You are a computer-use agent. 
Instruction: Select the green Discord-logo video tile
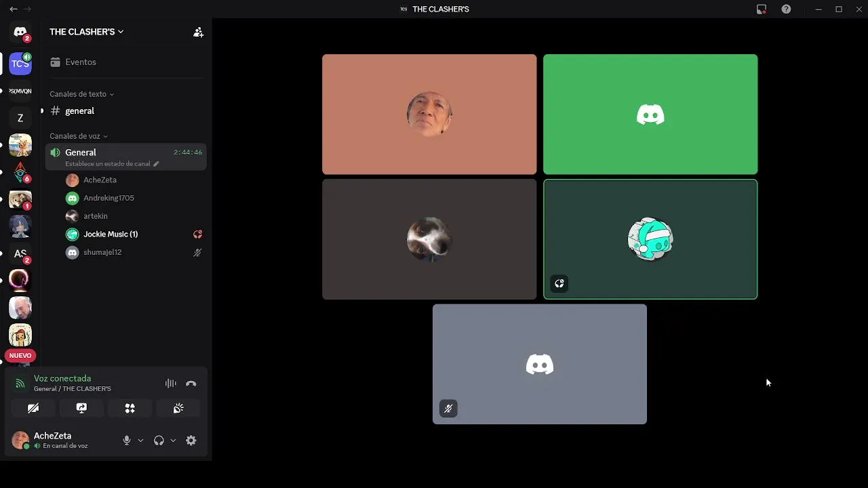point(650,115)
